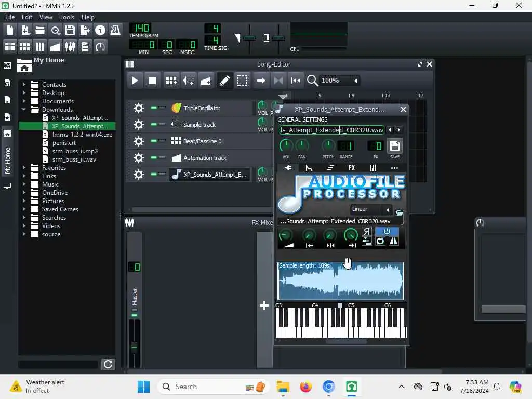532x399 pixels.
Task: Add a new FX channel with plus
Action: (264, 305)
